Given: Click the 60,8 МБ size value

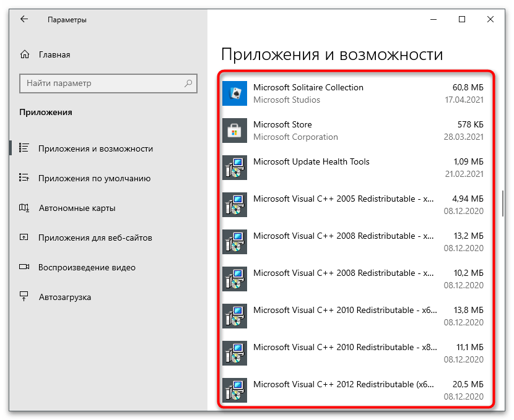Looking at the screenshot, I should 468,87.
